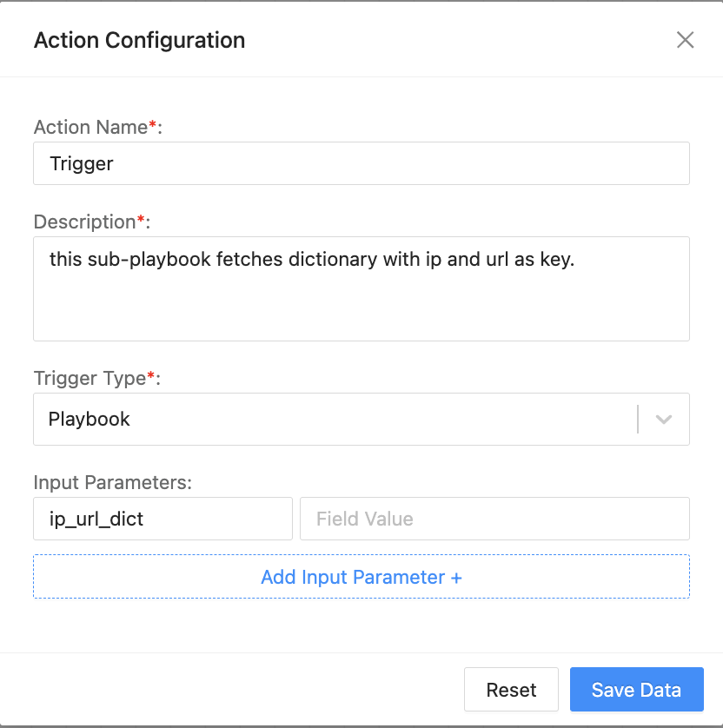
Task: Click the 'Action Configuration' dialog title
Action: point(139,40)
